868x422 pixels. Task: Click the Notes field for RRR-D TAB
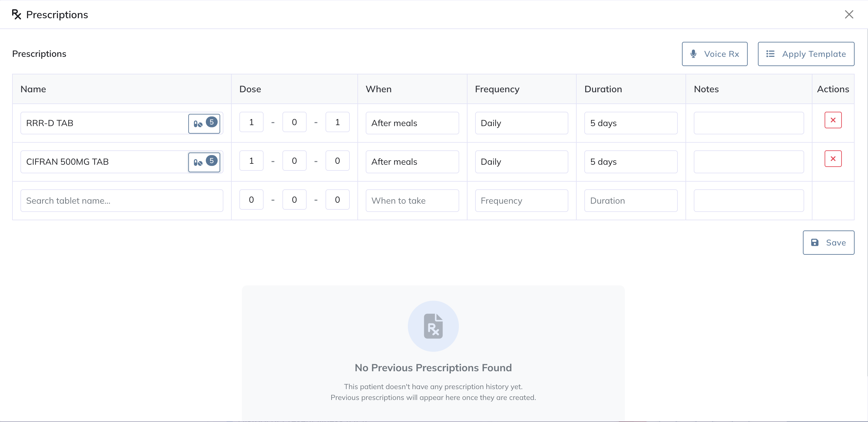click(748, 123)
